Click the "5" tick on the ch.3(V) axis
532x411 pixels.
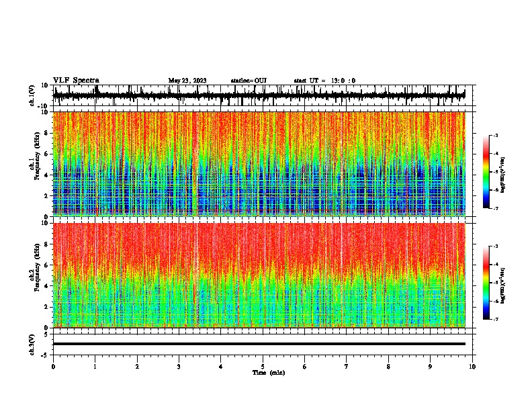point(46,334)
